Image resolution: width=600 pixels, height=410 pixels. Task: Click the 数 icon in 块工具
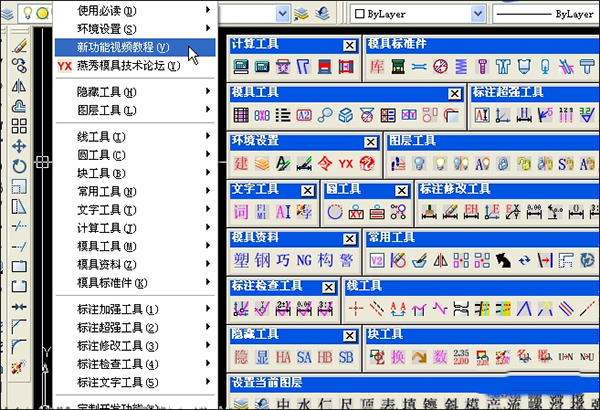440,357
